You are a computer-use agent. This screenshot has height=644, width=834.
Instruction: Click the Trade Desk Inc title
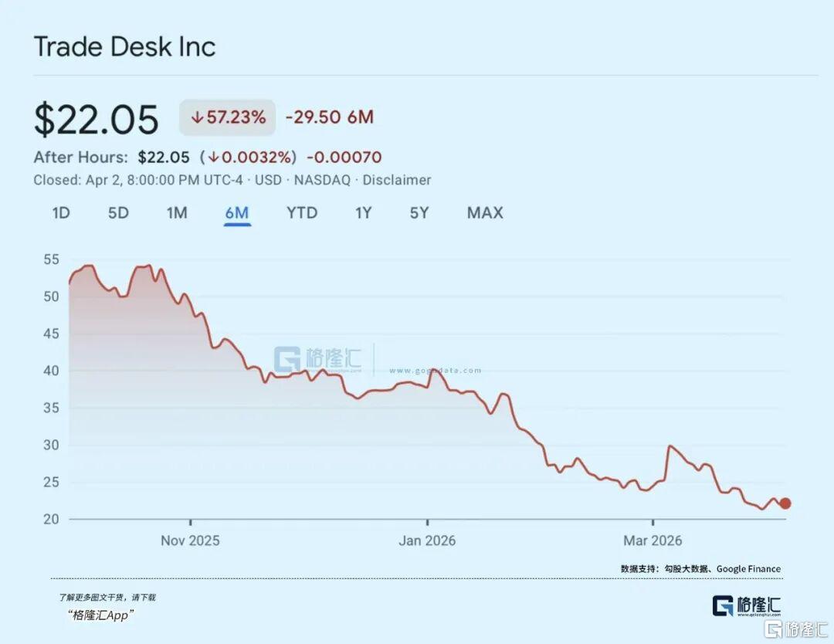(124, 47)
